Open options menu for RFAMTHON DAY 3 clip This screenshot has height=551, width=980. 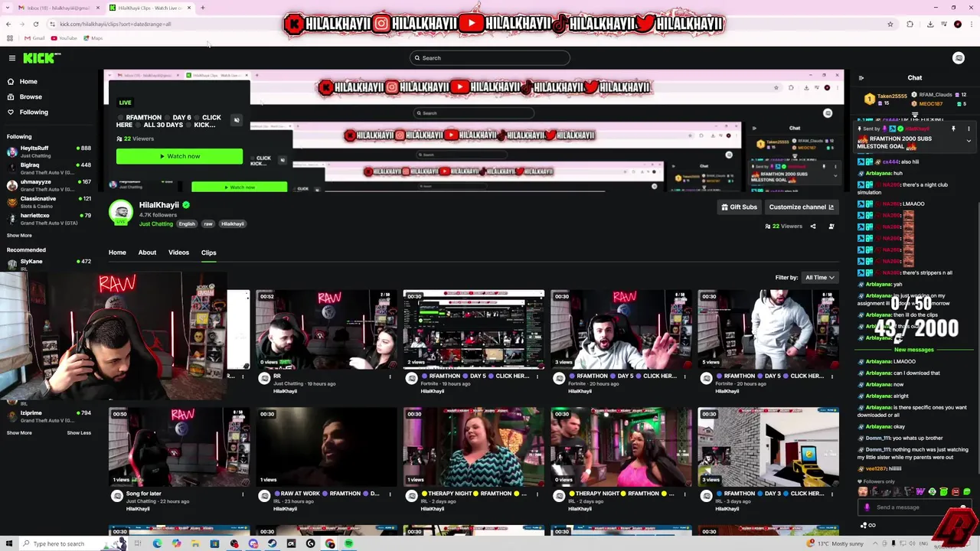pyautogui.click(x=832, y=494)
